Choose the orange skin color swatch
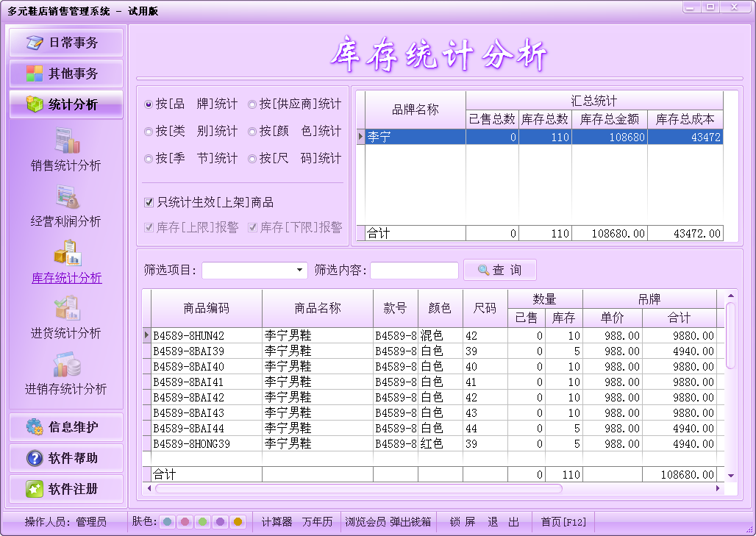 (238, 521)
